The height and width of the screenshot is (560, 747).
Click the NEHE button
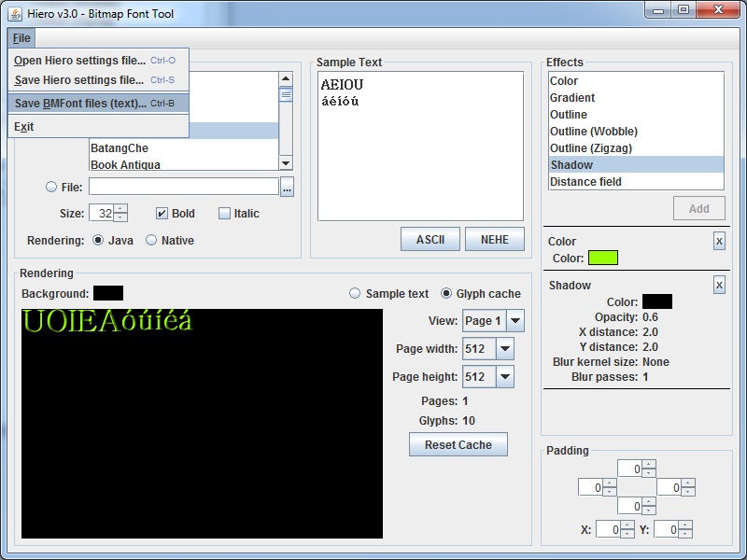(x=495, y=239)
